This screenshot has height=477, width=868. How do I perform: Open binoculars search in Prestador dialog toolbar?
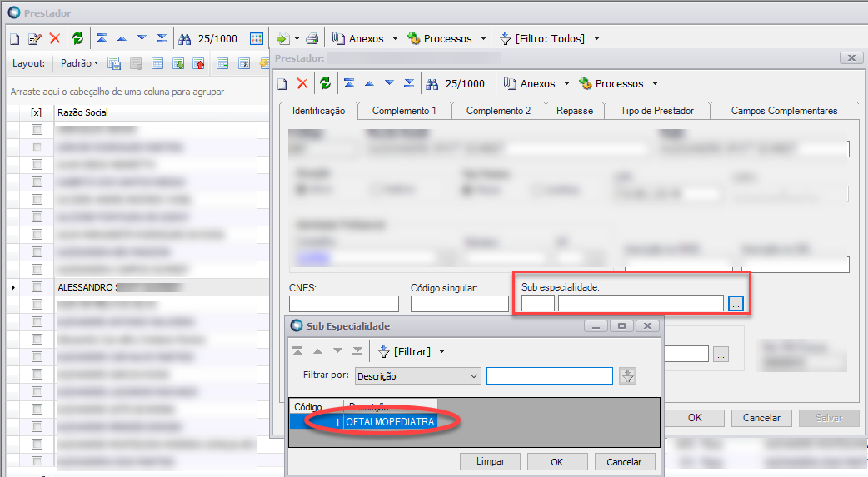(x=432, y=83)
